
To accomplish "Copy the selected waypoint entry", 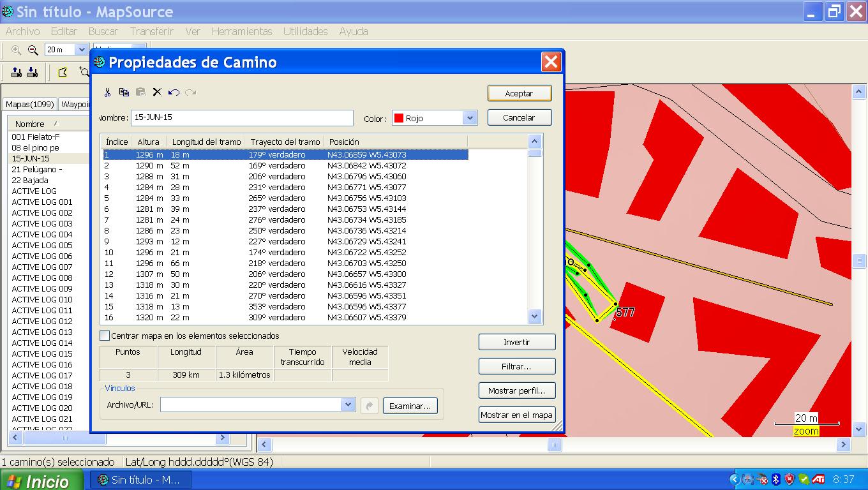I will pyautogui.click(x=124, y=92).
